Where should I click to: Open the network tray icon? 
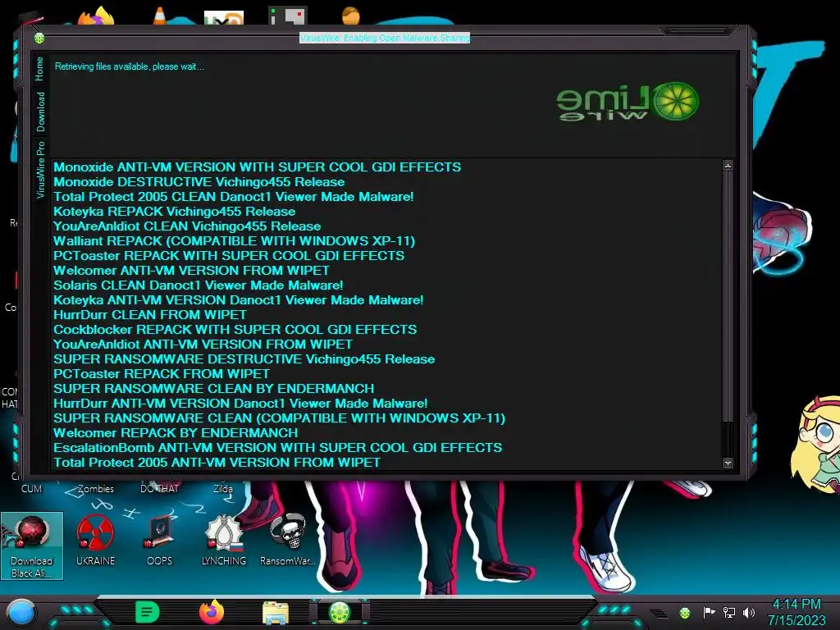[729, 612]
